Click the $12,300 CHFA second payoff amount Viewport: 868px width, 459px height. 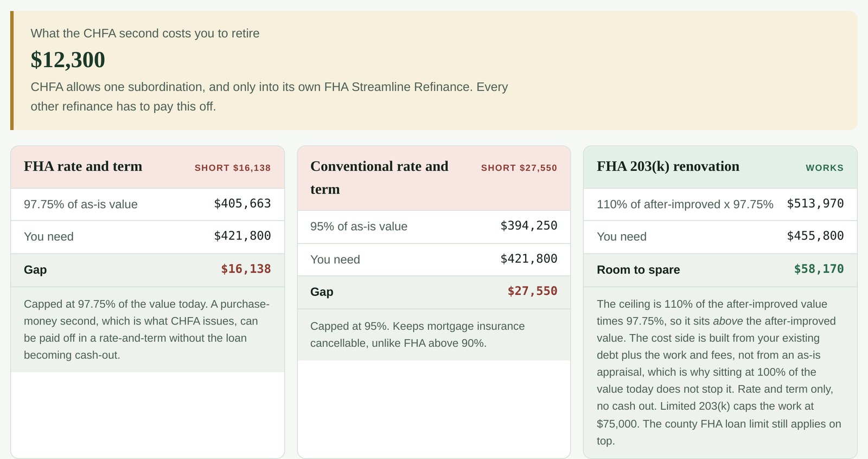(x=68, y=60)
